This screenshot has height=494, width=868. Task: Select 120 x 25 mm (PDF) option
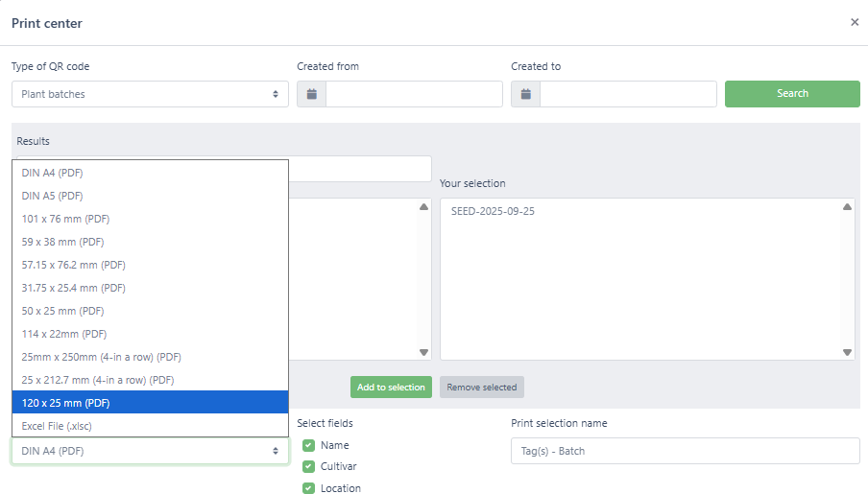[x=150, y=403]
